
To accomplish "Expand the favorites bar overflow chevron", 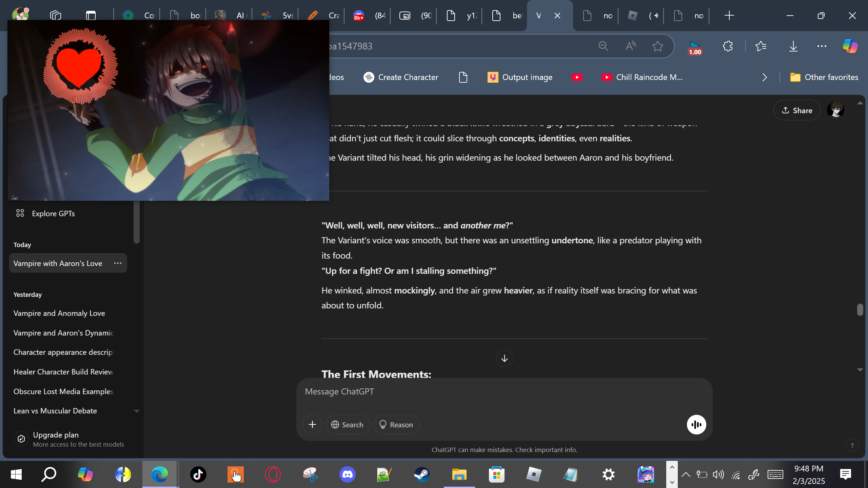I will click(x=764, y=77).
